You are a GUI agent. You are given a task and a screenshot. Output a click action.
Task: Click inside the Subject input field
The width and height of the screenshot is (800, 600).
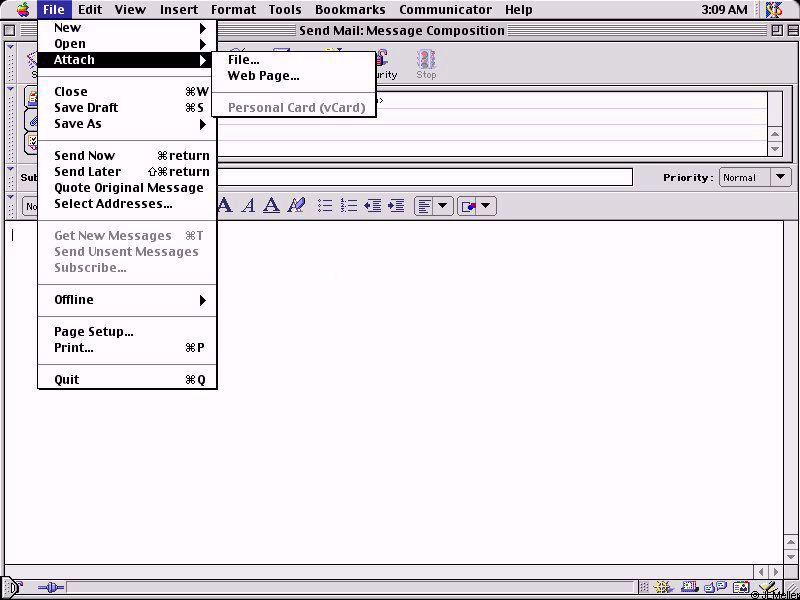pos(425,178)
